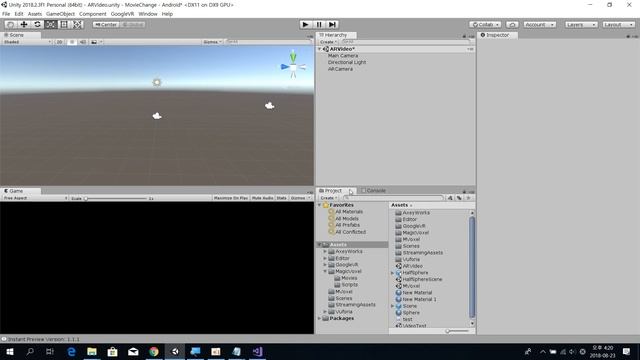Image resolution: width=640 pixels, height=360 pixels.
Task: Select ARCamera in Hierarchy
Action: pyautogui.click(x=340, y=69)
